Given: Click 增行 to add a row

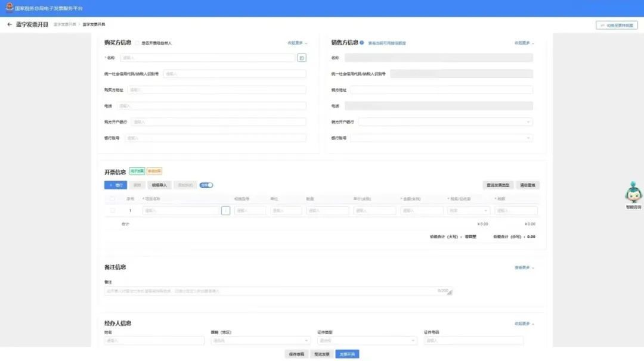Looking at the screenshot, I should [115, 185].
